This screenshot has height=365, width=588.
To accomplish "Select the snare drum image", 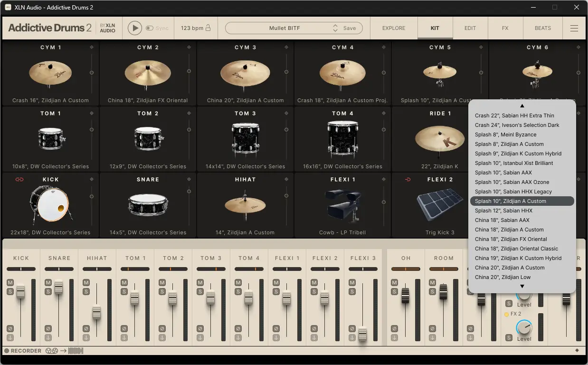I will [148, 204].
